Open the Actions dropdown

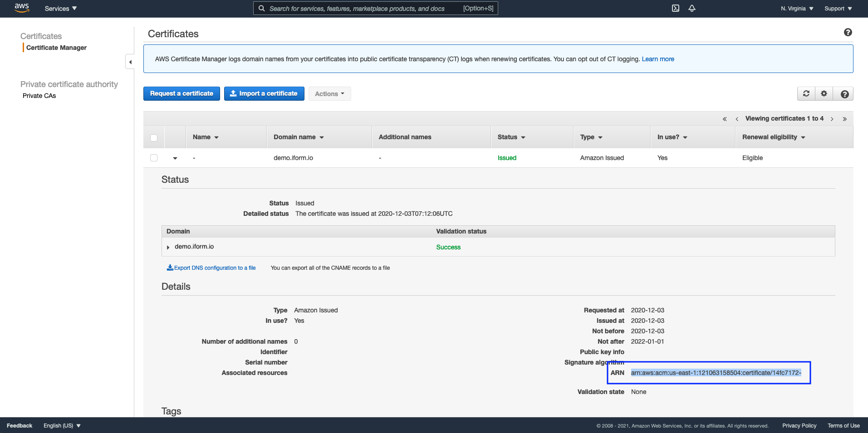[x=330, y=93]
